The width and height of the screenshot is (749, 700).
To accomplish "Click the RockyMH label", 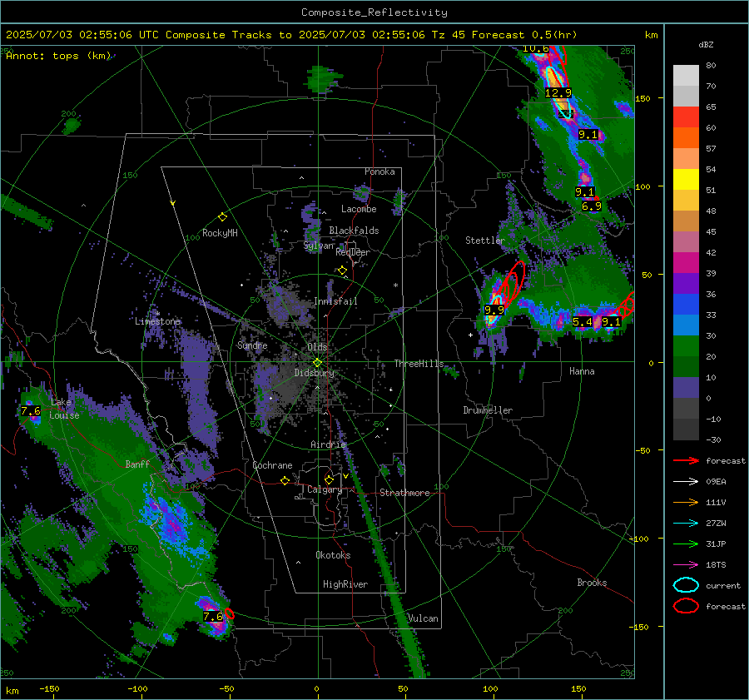I will (220, 233).
